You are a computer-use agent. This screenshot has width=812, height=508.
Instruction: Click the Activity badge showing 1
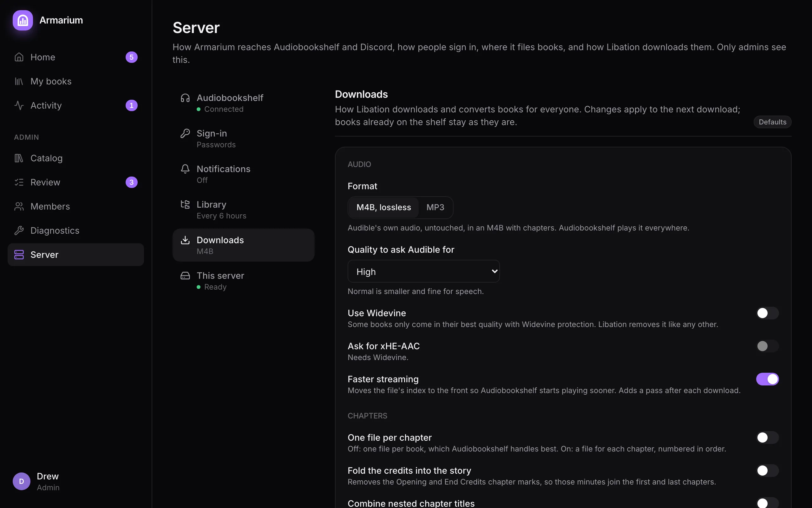point(132,105)
